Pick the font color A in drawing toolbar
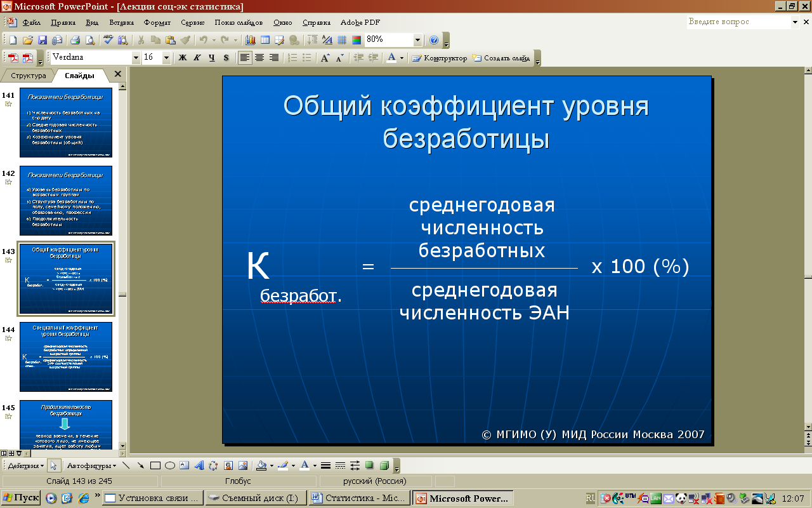 coord(304,465)
